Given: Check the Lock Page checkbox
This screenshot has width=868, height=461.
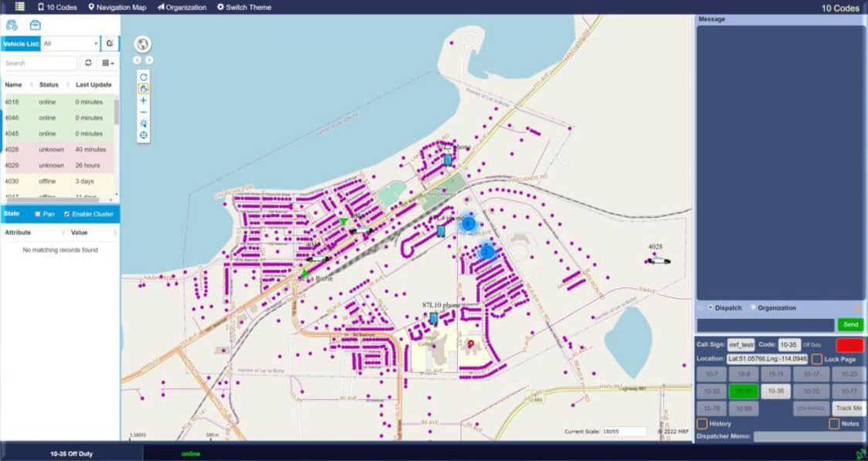Looking at the screenshot, I should [x=816, y=359].
